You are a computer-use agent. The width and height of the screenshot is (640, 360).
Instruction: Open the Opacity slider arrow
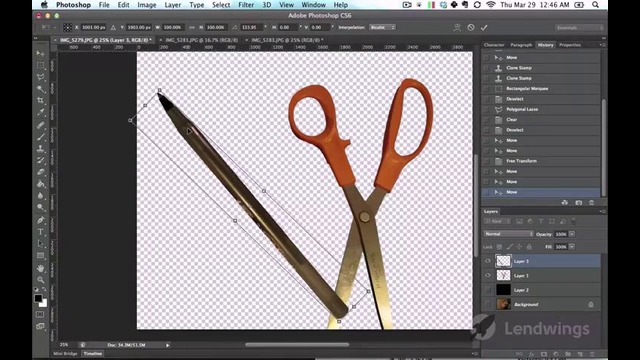(x=572, y=234)
